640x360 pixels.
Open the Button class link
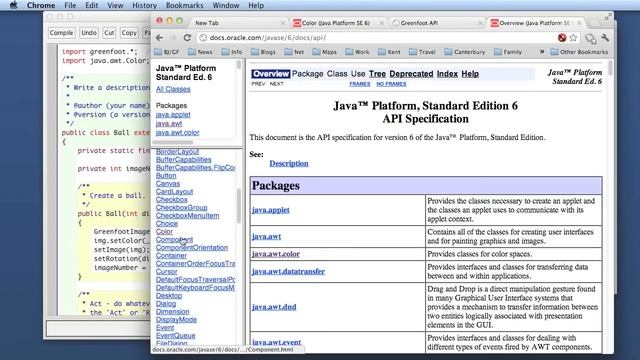(166, 176)
